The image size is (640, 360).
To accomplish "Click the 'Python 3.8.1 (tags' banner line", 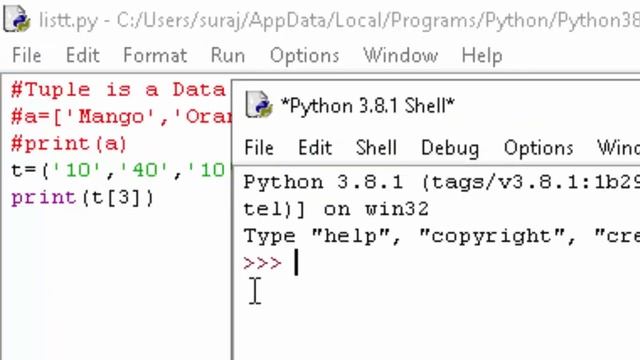I will coord(441,182).
